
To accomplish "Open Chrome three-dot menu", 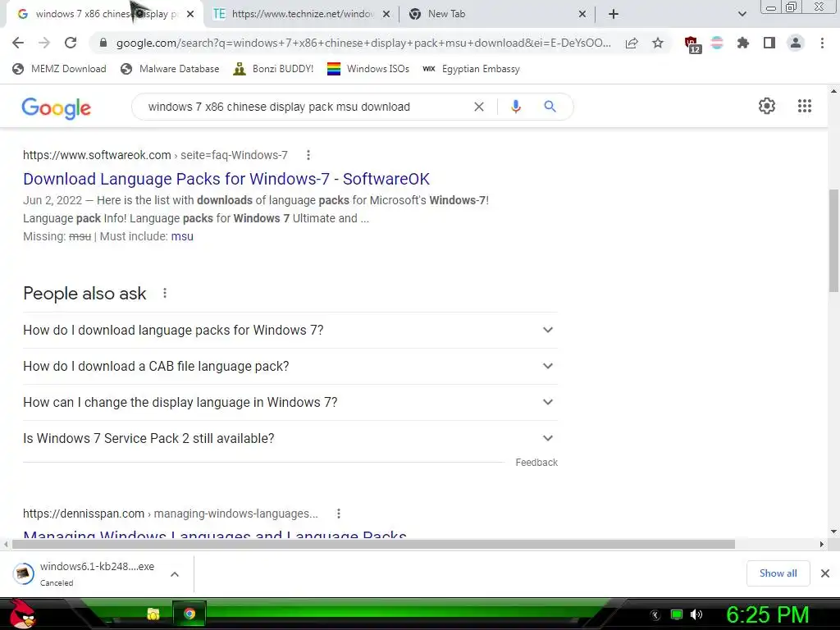I will pos(822,43).
